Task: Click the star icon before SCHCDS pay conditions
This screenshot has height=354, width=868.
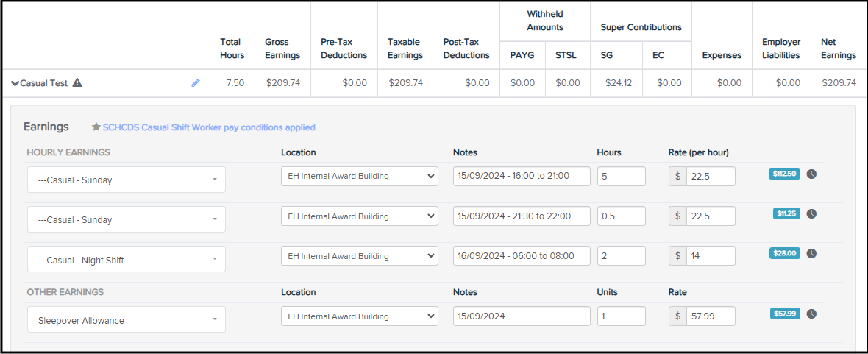Action: coord(96,127)
